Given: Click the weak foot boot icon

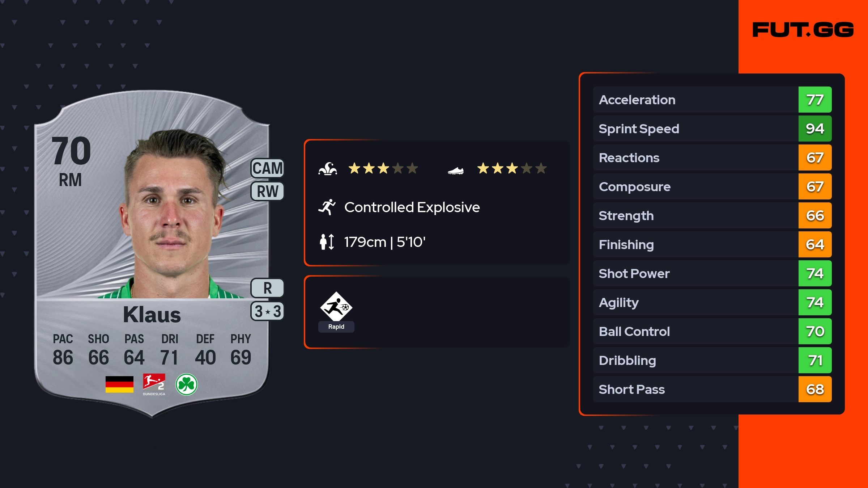Looking at the screenshot, I should point(455,170).
